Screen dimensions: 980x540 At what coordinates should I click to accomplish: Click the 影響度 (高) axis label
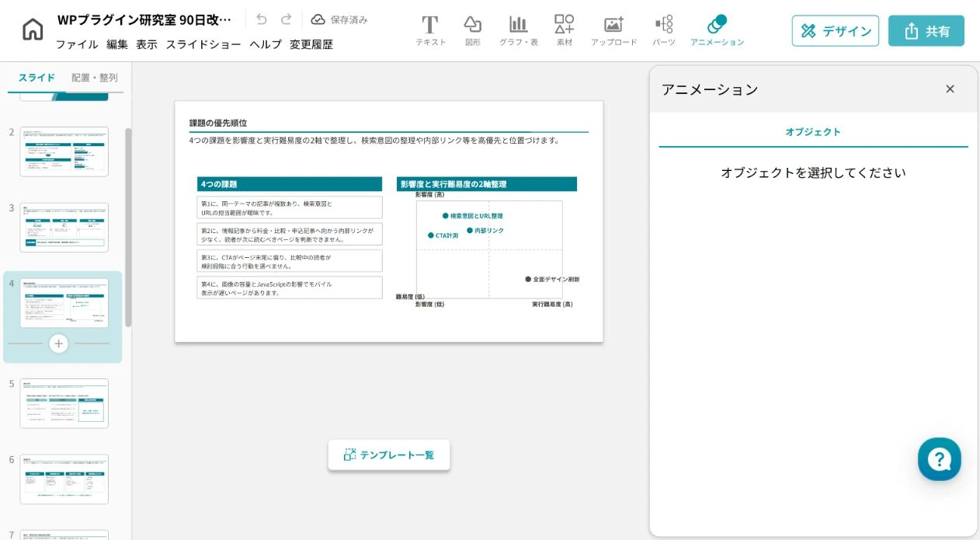429,195
